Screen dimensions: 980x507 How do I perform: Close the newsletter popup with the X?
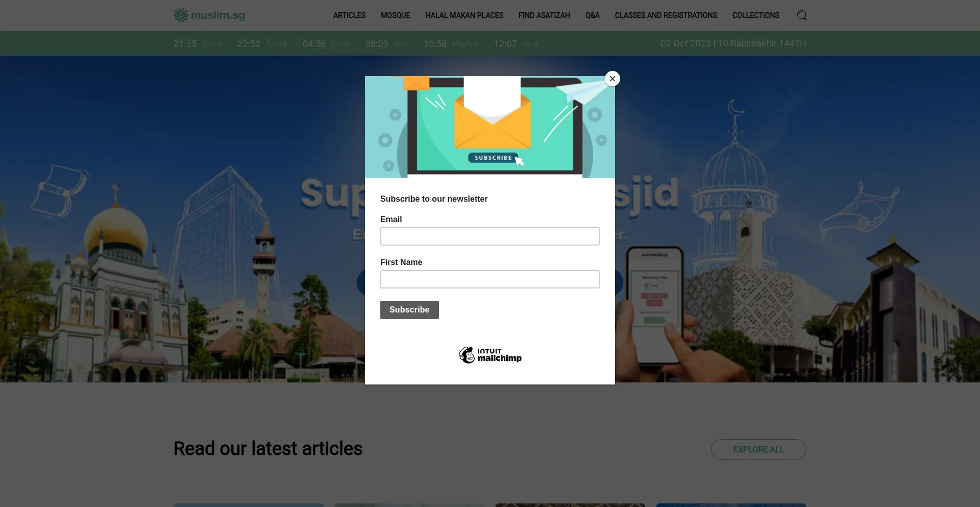pos(612,79)
